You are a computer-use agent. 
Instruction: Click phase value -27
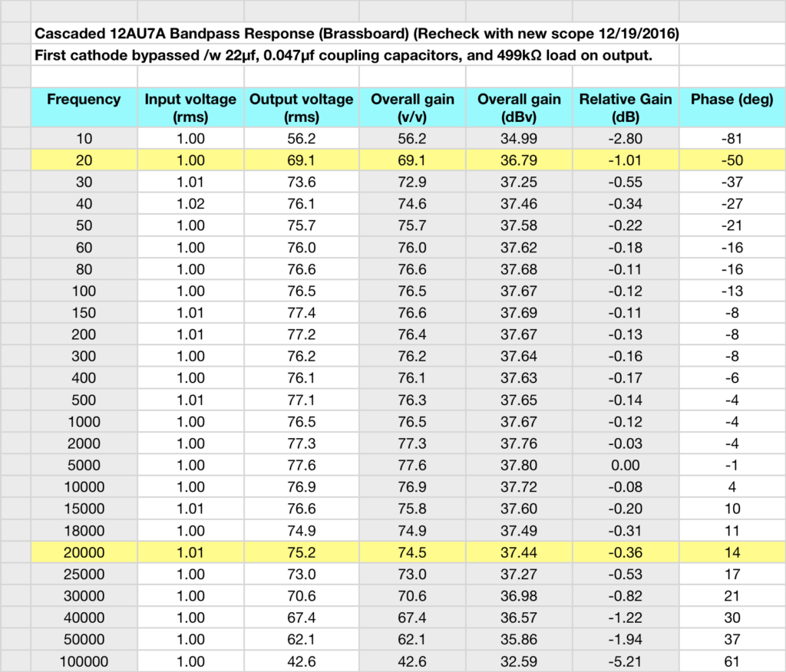point(732,203)
